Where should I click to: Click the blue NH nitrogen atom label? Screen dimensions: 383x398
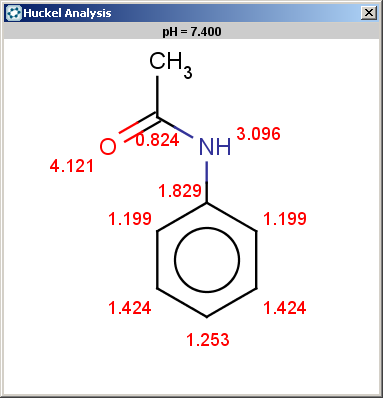coord(215,147)
